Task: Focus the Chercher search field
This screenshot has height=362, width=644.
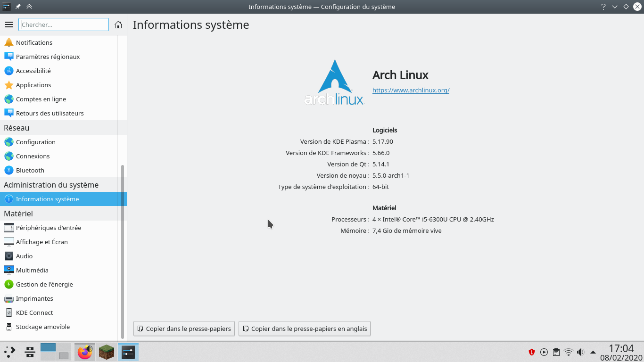Action: pyautogui.click(x=64, y=25)
